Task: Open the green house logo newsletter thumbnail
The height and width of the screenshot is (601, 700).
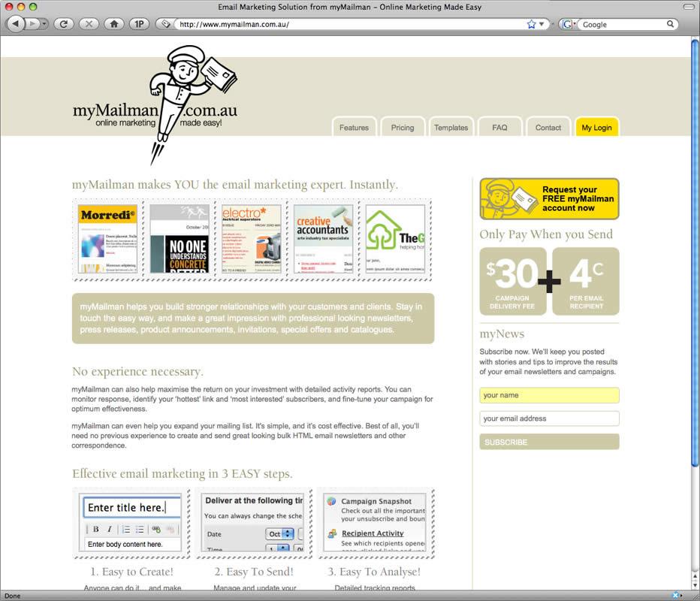Action: click(395, 239)
